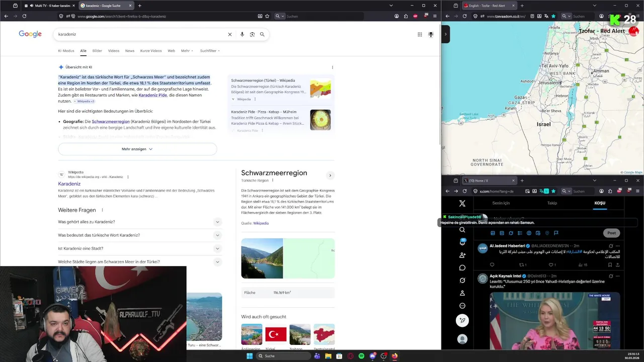Open extensions puzzle icon in Google window
This screenshot has width=644, height=362.
coord(406,16)
